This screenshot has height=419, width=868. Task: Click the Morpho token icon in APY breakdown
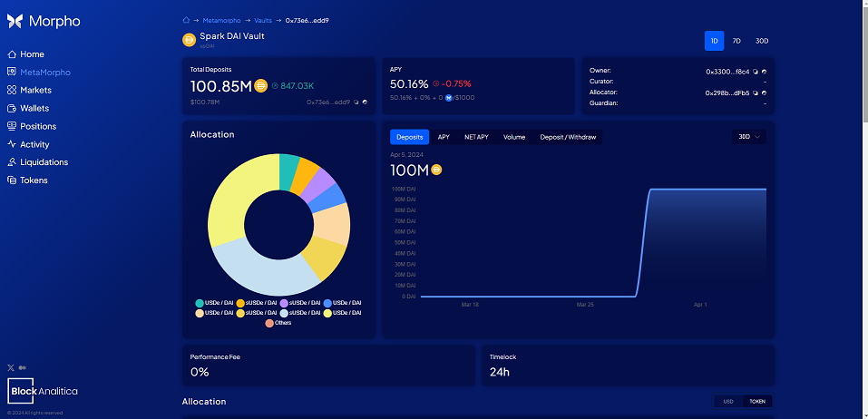tap(449, 97)
